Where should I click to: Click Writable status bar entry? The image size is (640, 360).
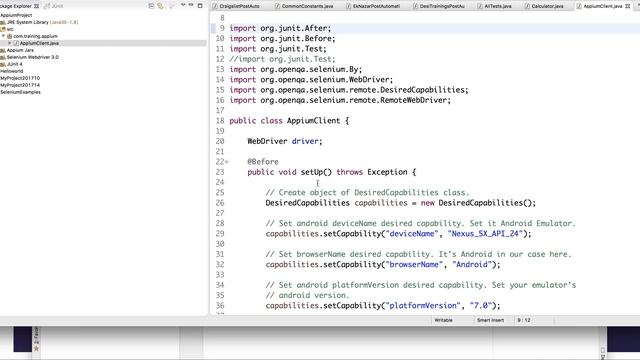coord(444,320)
